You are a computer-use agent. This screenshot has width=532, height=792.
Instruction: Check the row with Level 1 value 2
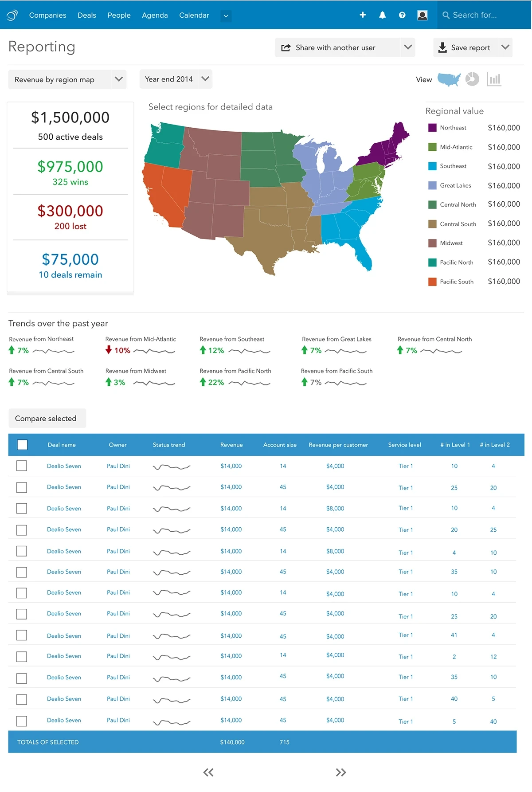point(21,657)
